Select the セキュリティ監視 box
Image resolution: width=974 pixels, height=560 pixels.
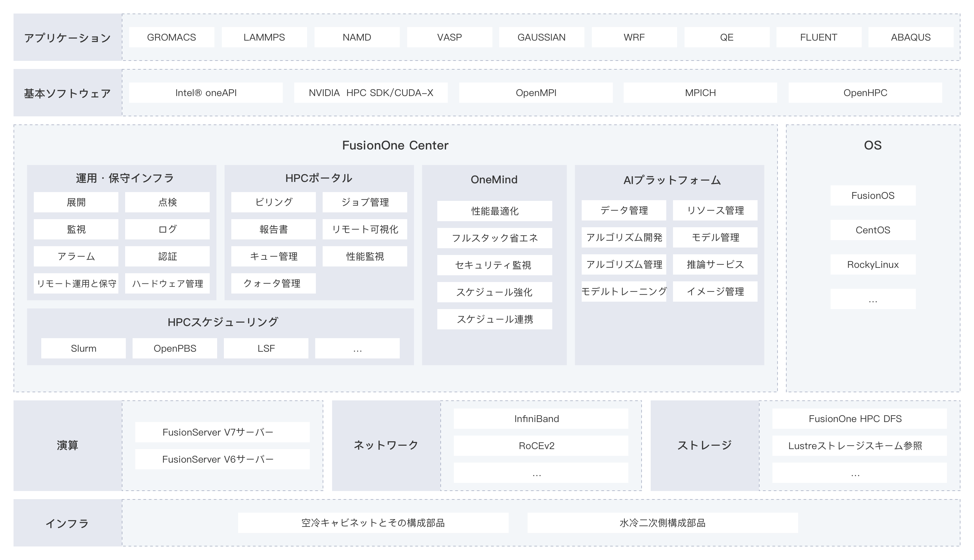coord(494,265)
